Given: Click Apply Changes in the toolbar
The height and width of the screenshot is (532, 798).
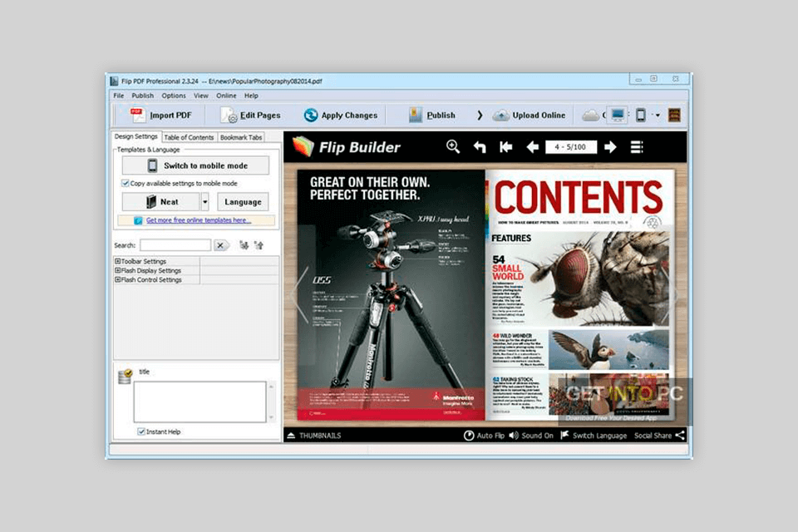Looking at the screenshot, I should (341, 116).
